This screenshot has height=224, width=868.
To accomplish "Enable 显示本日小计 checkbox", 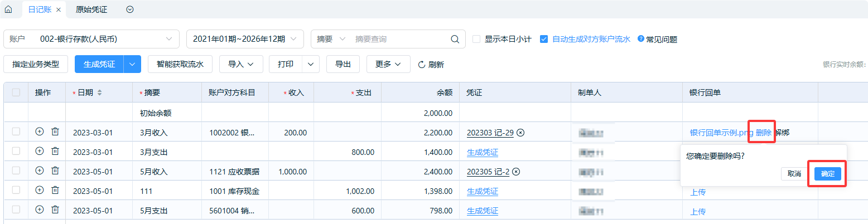I will (x=476, y=39).
